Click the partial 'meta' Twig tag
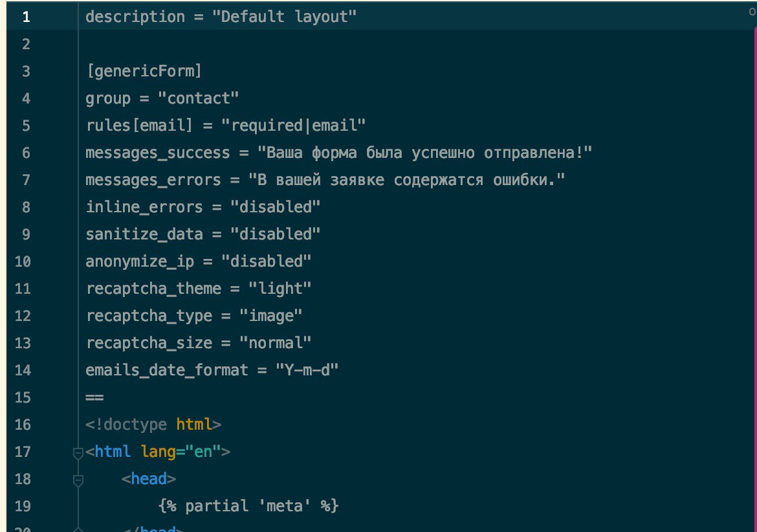This screenshot has height=532, width=757. [248, 506]
